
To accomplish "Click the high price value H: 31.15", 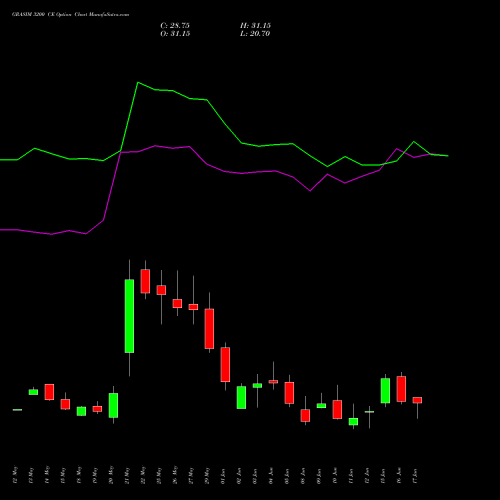I will pos(255,26).
